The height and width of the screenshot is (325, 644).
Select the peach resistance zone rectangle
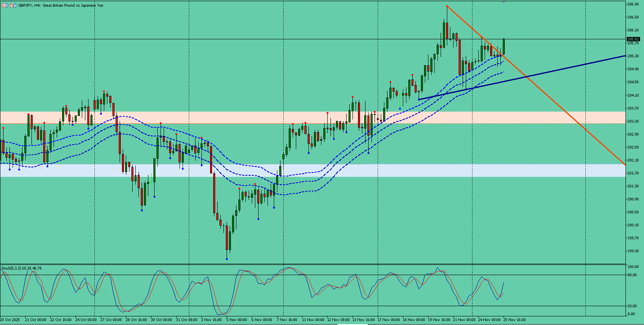click(313, 118)
